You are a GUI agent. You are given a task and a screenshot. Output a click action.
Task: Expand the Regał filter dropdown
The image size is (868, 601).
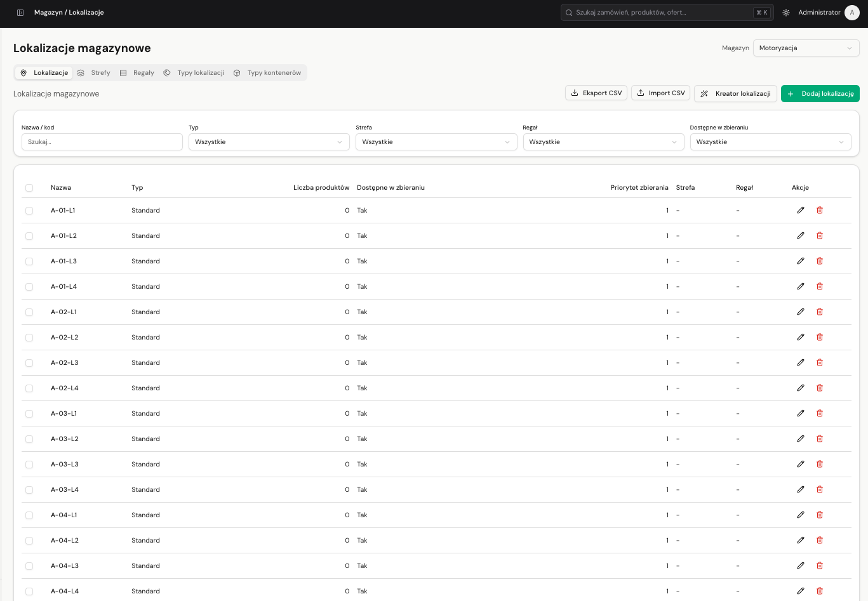pyautogui.click(x=603, y=142)
